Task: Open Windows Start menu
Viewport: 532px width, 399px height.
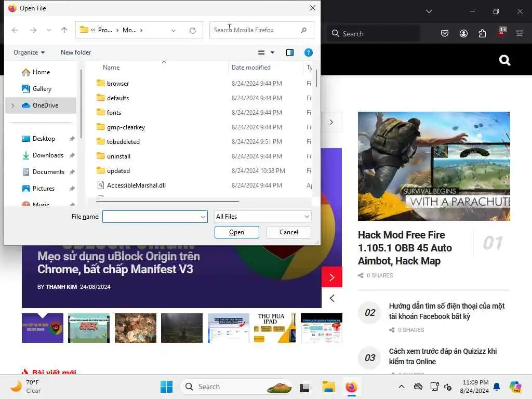Action: tap(166, 387)
